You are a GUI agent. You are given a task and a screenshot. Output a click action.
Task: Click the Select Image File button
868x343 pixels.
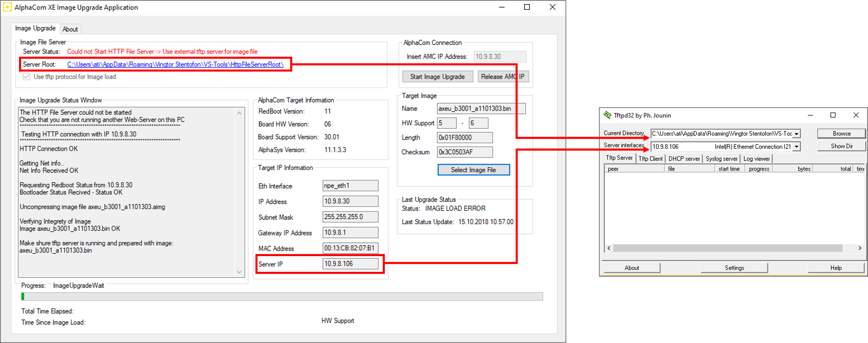tap(473, 170)
